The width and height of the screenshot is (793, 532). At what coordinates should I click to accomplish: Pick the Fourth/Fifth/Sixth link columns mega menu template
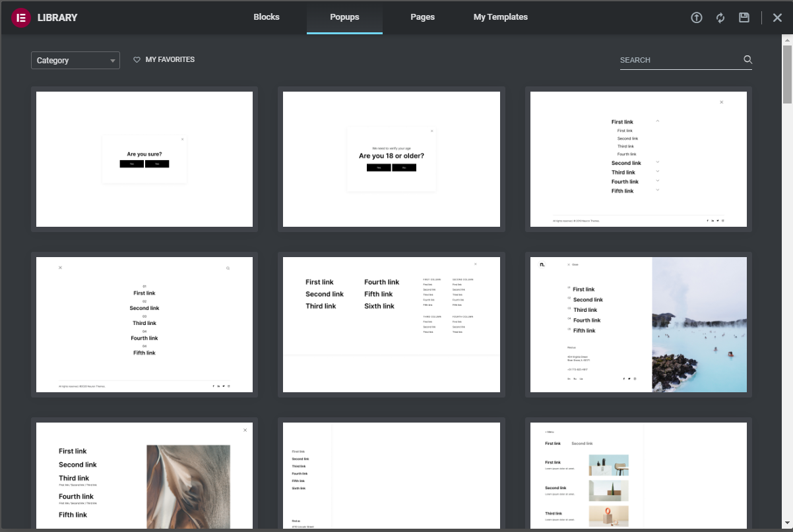(x=391, y=324)
